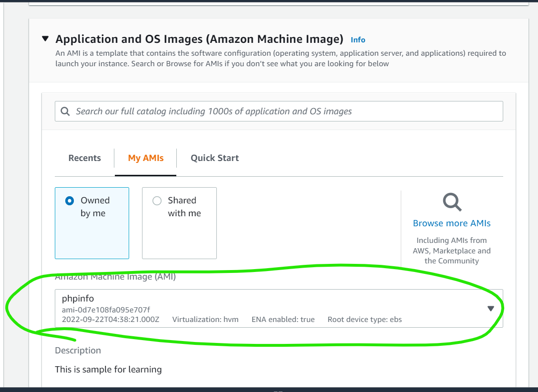Follow the Browse more AMIs link

pyautogui.click(x=451, y=223)
